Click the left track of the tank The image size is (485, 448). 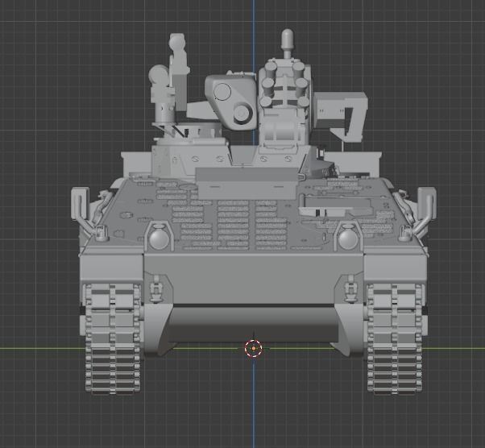pos(113,338)
